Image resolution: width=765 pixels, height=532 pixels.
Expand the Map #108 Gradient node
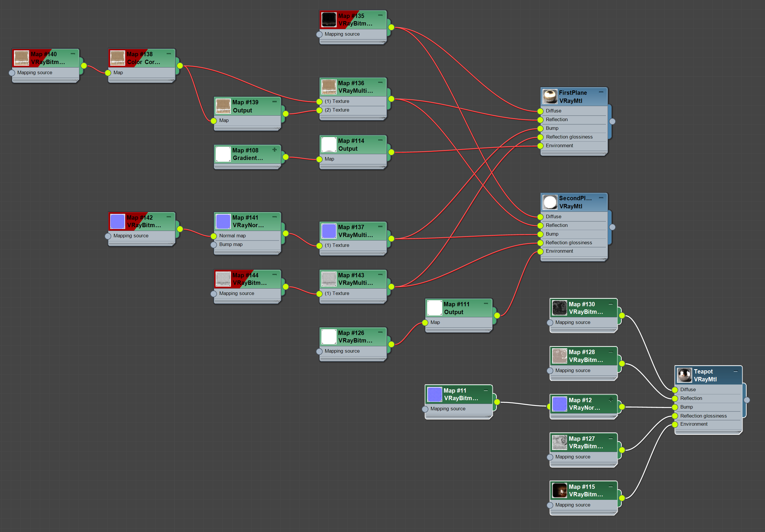tap(274, 150)
